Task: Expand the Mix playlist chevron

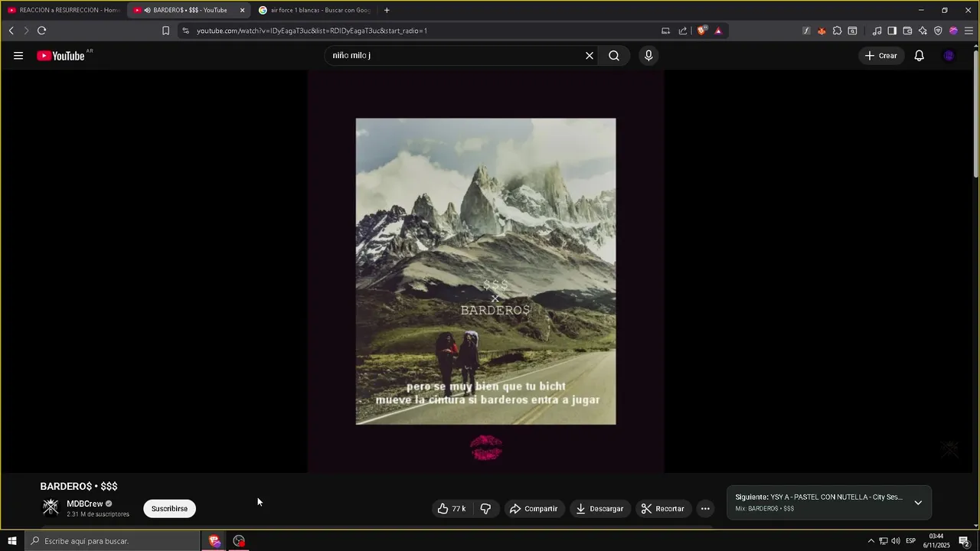Action: (x=918, y=503)
